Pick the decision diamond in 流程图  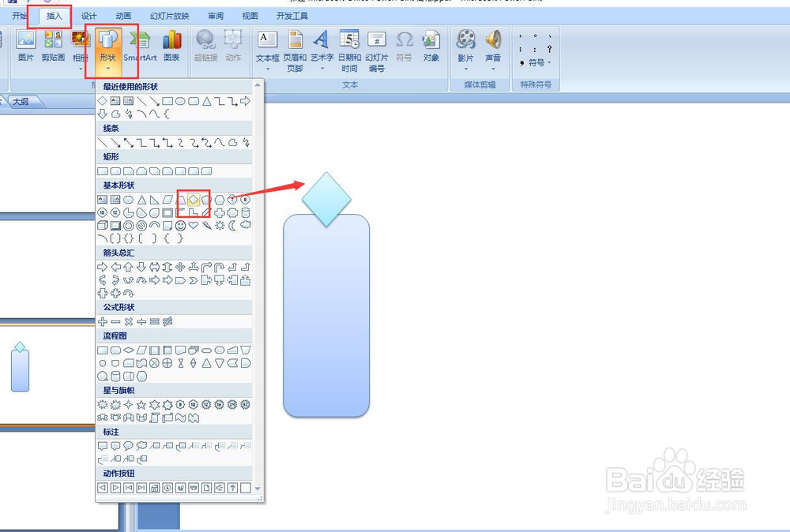[x=129, y=350]
